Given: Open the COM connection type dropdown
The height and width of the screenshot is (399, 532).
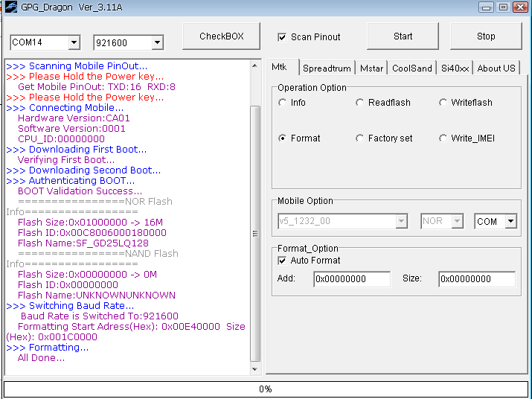Looking at the screenshot, I should point(510,221).
